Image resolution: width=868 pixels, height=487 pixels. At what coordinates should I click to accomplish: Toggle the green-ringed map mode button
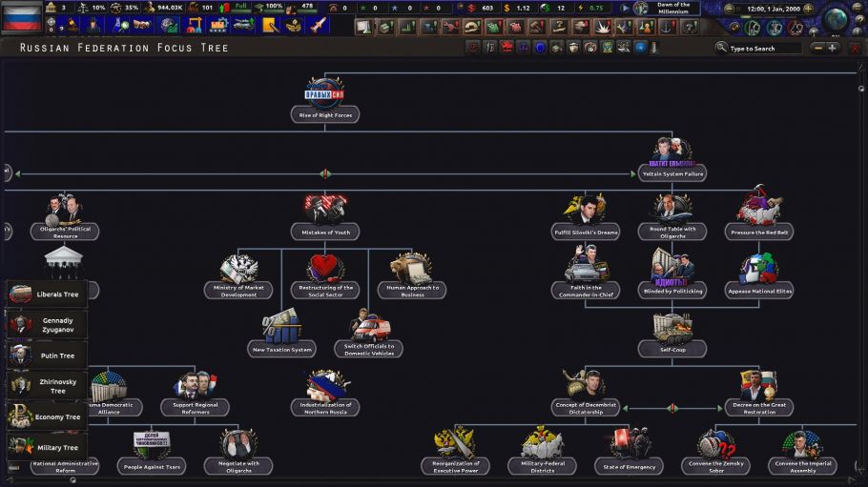point(753,27)
